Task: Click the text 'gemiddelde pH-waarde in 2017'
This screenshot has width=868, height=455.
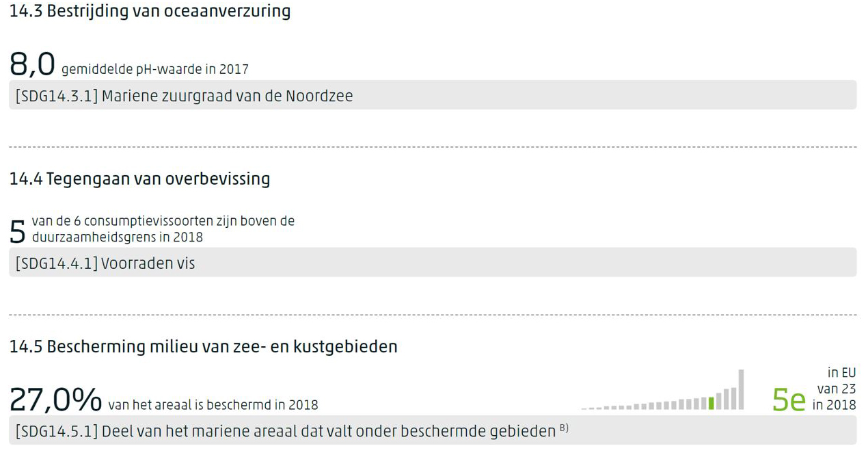Action: [155, 70]
